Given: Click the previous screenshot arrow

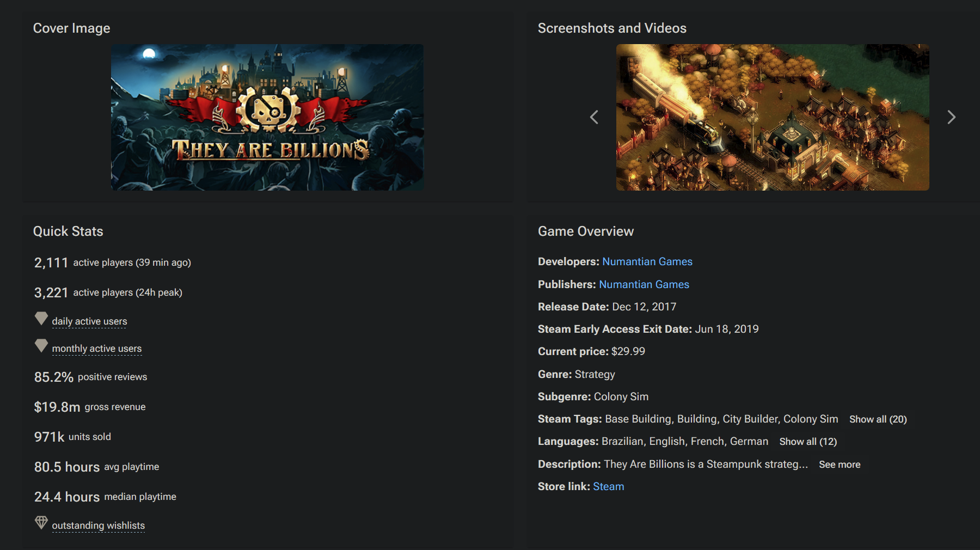Looking at the screenshot, I should click(x=594, y=117).
